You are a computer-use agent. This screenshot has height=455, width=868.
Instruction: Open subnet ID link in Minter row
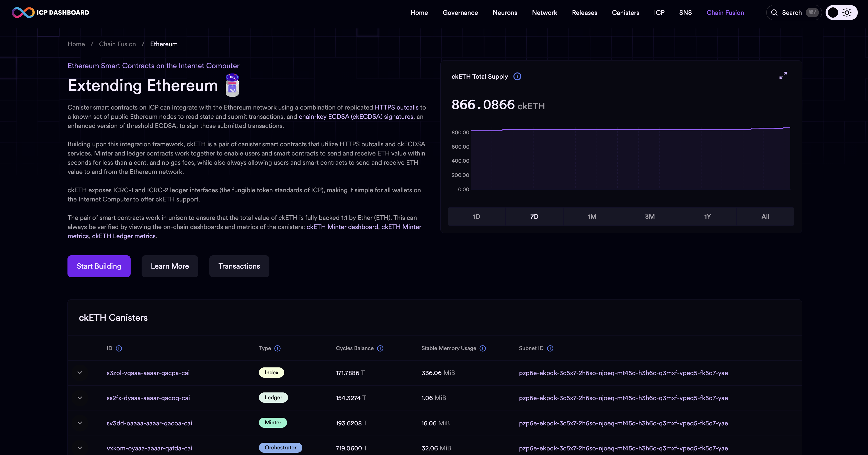[623, 423]
